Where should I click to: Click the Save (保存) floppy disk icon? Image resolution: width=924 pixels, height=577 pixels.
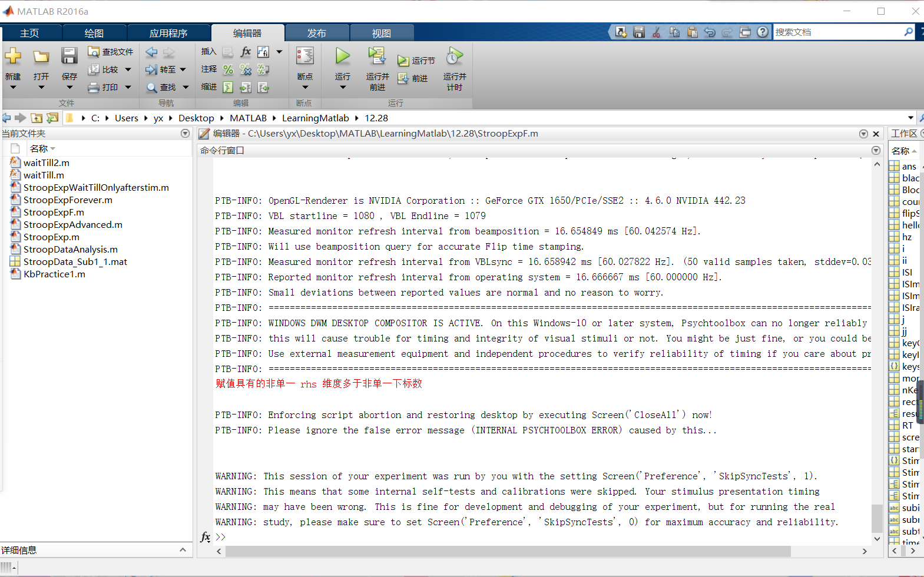pos(69,57)
